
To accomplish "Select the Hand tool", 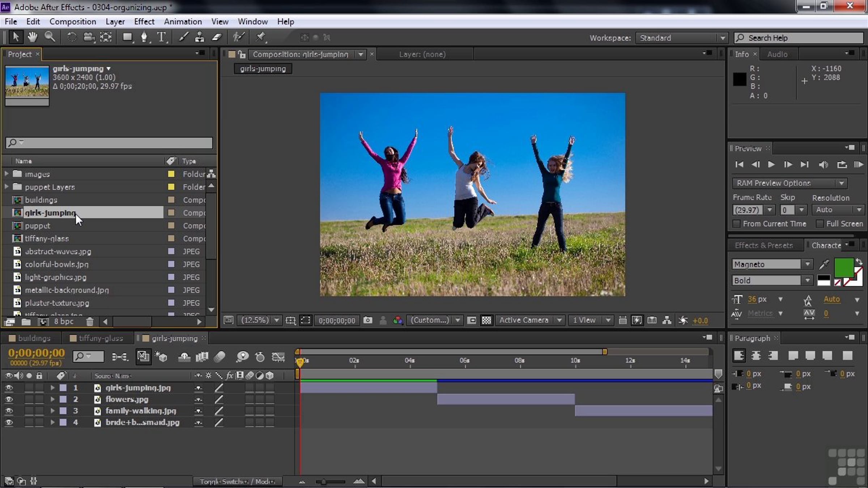I will (x=33, y=37).
